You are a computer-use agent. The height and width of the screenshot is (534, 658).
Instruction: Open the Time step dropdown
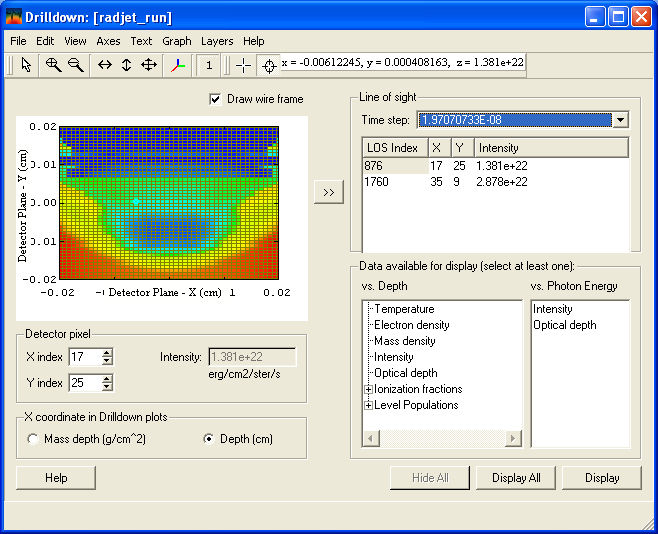click(620, 120)
